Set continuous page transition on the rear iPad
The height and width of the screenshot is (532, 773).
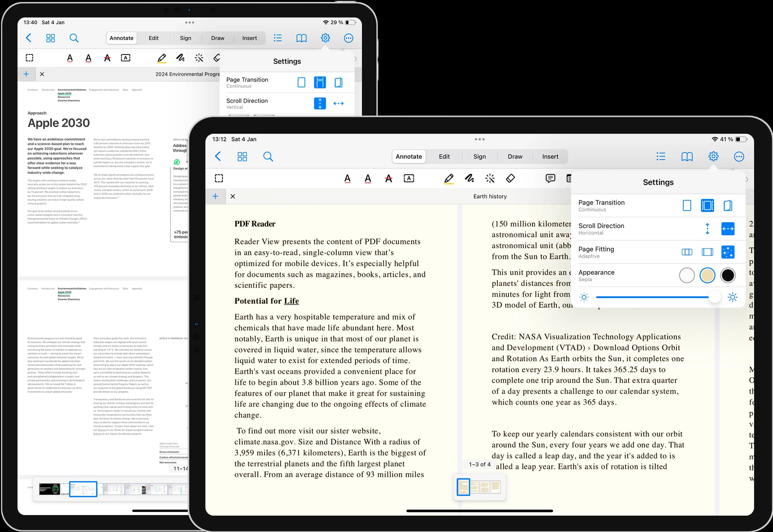[320, 82]
